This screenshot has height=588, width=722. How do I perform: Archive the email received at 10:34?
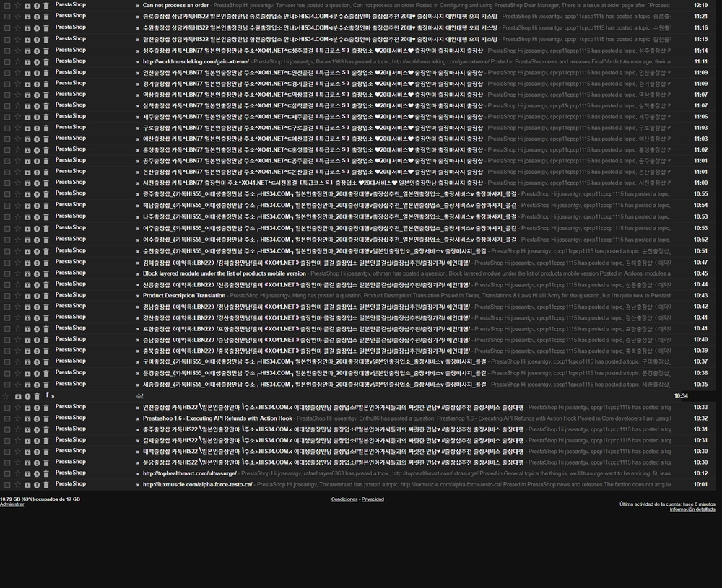click(18, 397)
